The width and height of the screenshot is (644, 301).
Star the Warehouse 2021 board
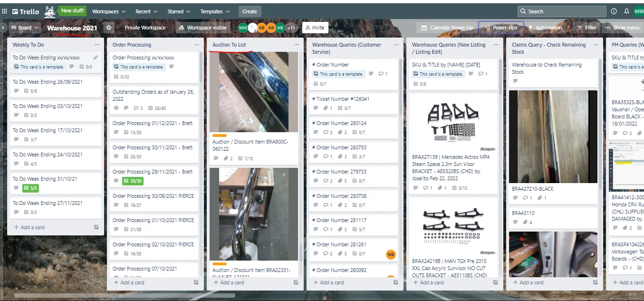click(109, 28)
